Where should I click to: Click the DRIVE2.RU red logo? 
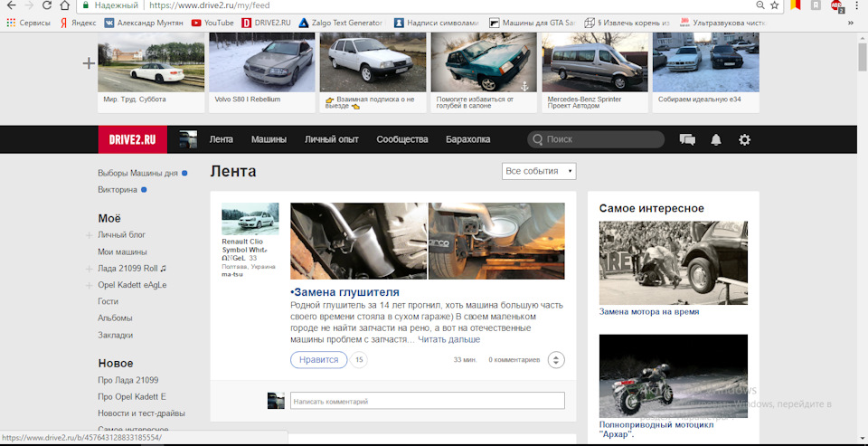pos(132,139)
